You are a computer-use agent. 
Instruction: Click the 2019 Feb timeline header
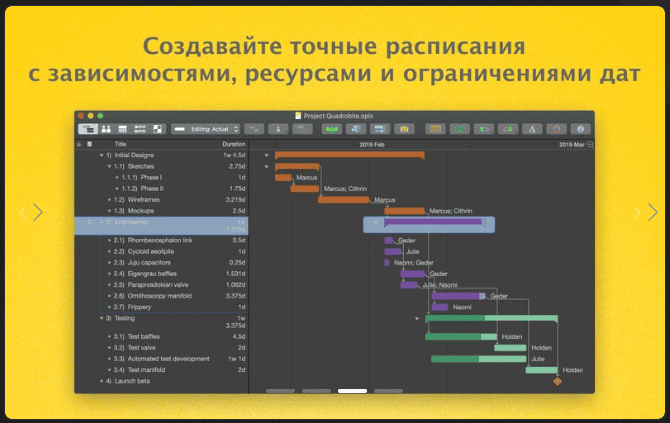tap(372, 144)
